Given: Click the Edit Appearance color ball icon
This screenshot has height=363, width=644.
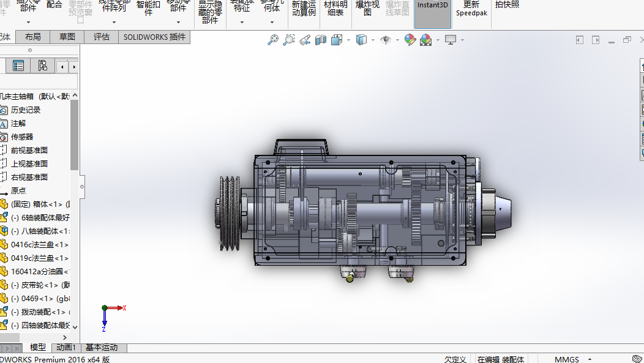Looking at the screenshot, I should point(410,40).
